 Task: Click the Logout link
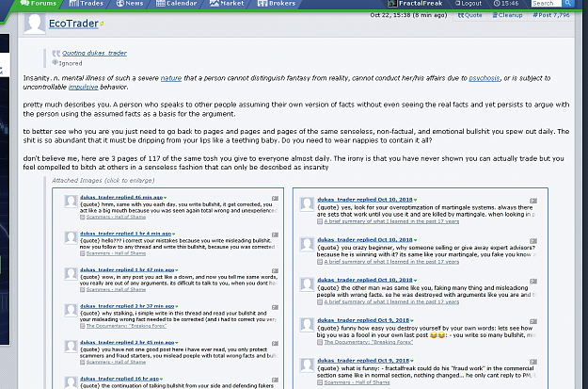coord(468,4)
